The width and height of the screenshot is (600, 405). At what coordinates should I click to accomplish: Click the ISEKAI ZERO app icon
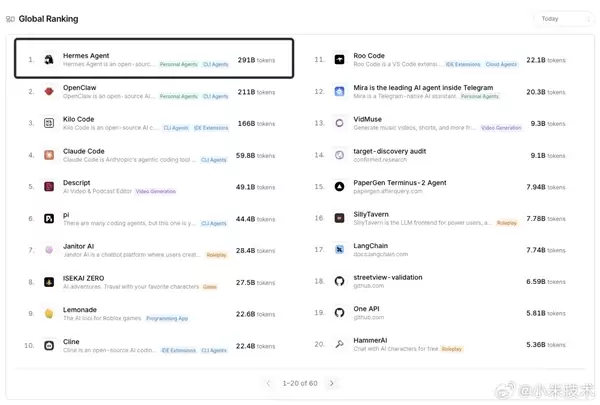(x=49, y=282)
